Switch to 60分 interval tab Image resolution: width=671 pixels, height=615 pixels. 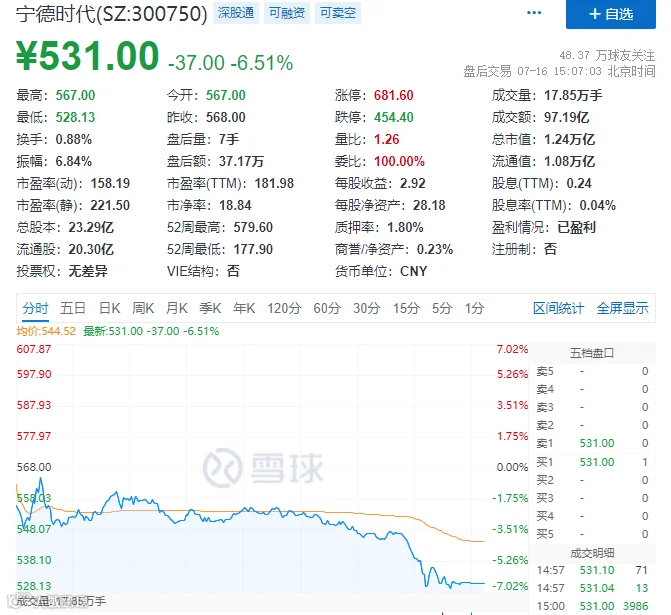coord(327,308)
